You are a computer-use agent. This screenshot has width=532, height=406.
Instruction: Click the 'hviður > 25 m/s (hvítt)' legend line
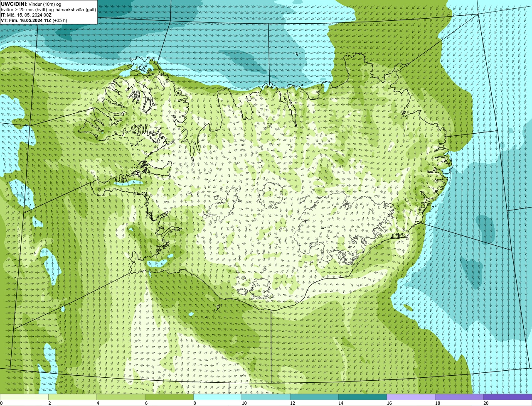(25, 10)
